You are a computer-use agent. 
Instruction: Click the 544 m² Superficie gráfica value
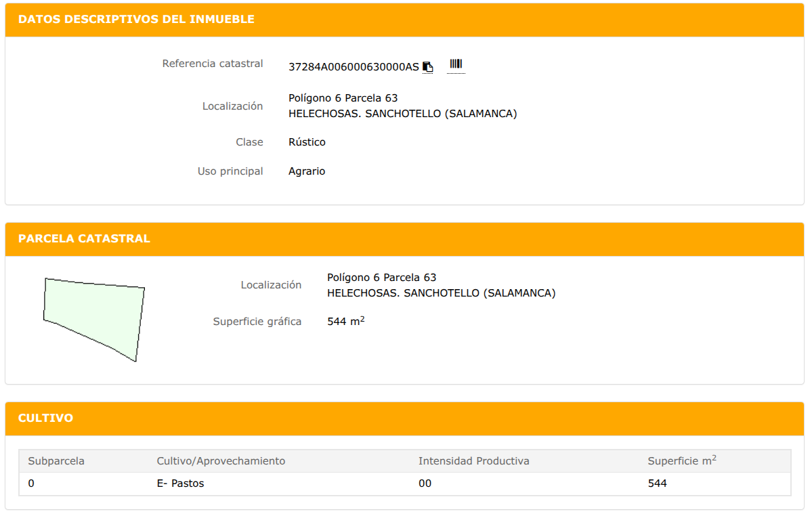[346, 321]
